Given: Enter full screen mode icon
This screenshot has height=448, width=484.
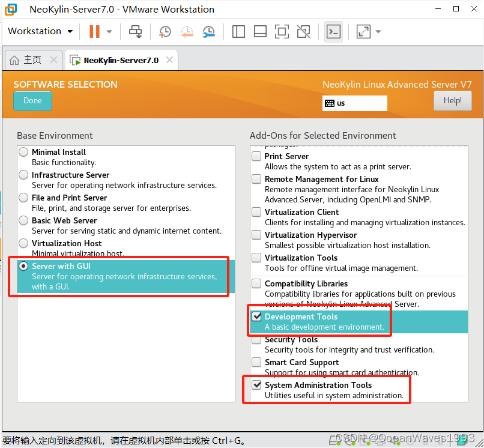Looking at the screenshot, I should point(282,31).
